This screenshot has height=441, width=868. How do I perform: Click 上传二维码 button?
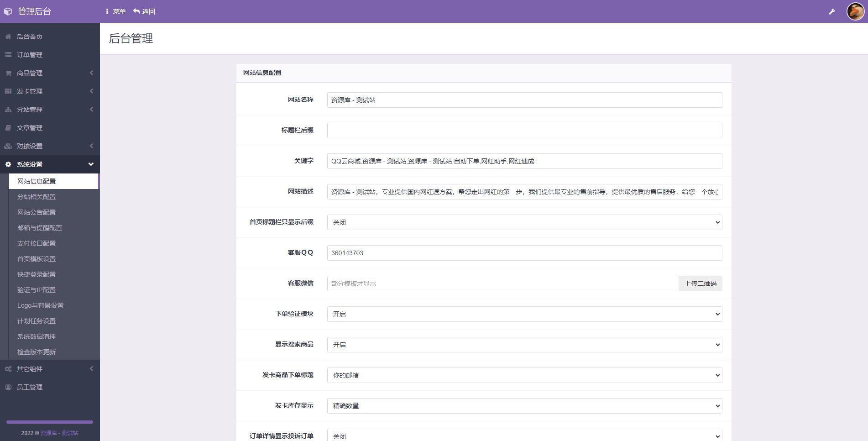(701, 283)
